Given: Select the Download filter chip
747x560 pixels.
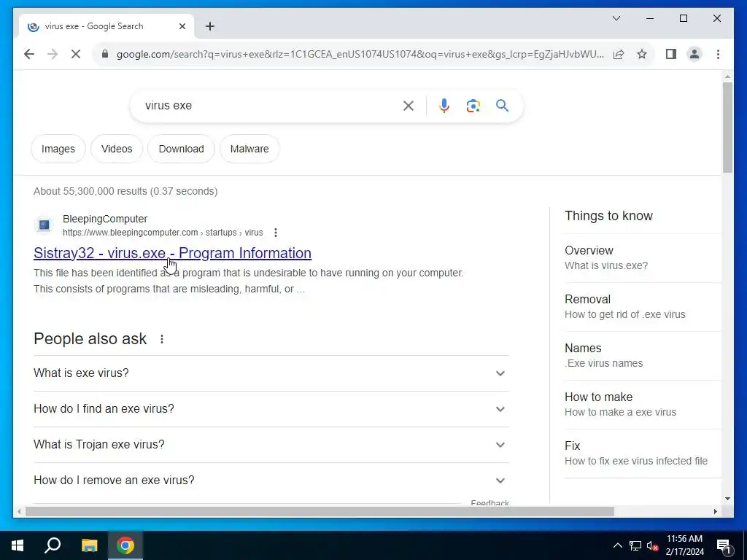Looking at the screenshot, I should 181,149.
